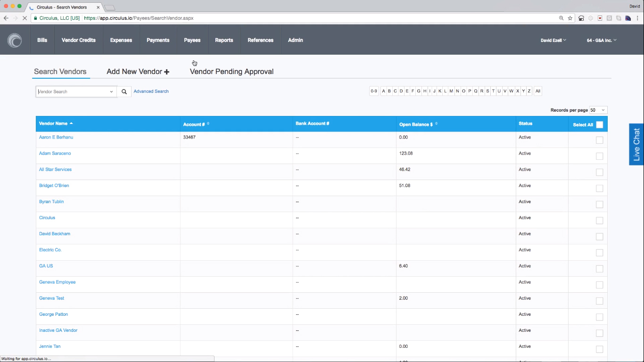Open vendor Geneva Employee
Screen dimensions: 644x362
[58, 282]
